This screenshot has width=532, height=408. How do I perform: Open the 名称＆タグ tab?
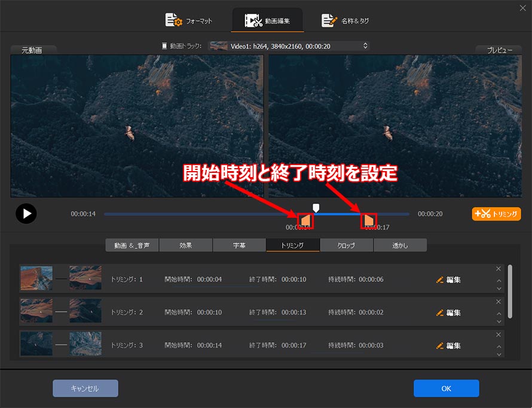(346, 21)
